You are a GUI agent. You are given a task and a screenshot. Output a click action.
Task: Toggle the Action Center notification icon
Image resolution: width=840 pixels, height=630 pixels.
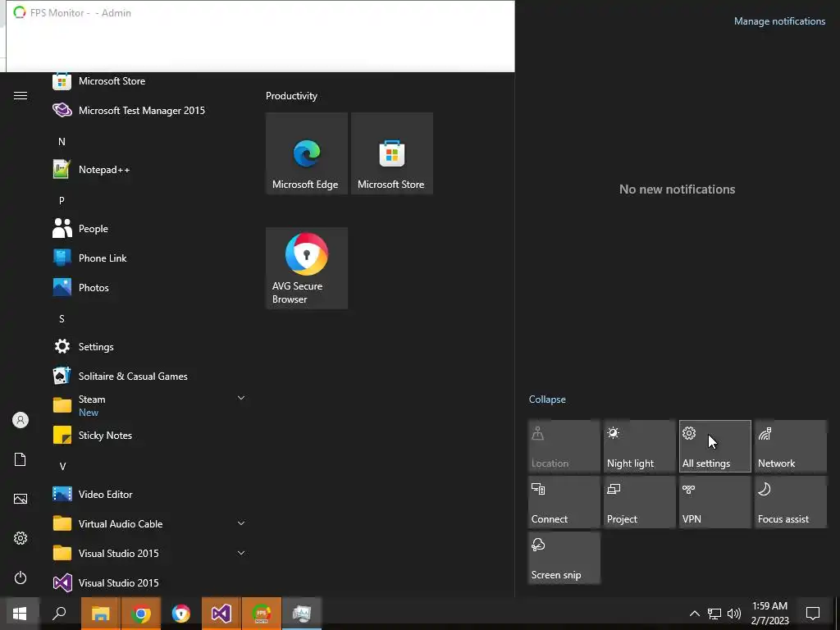813,614
